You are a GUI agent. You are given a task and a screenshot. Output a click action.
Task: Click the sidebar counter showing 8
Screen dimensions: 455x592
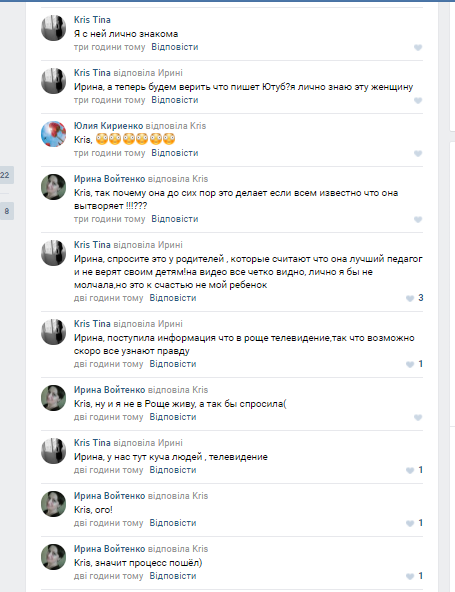[x=6, y=211]
